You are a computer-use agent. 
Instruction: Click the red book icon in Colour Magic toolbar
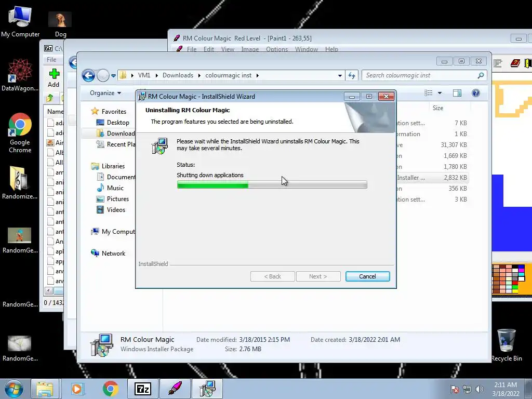pyautogui.click(x=515, y=63)
